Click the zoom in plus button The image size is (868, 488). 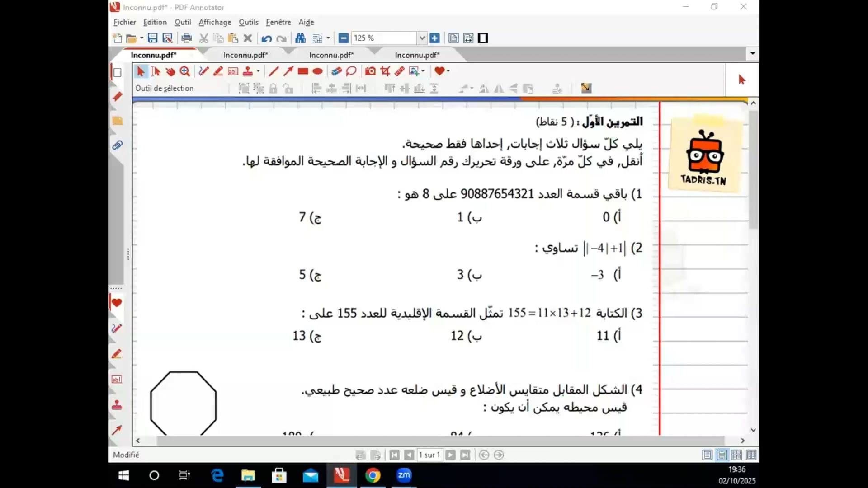434,38
